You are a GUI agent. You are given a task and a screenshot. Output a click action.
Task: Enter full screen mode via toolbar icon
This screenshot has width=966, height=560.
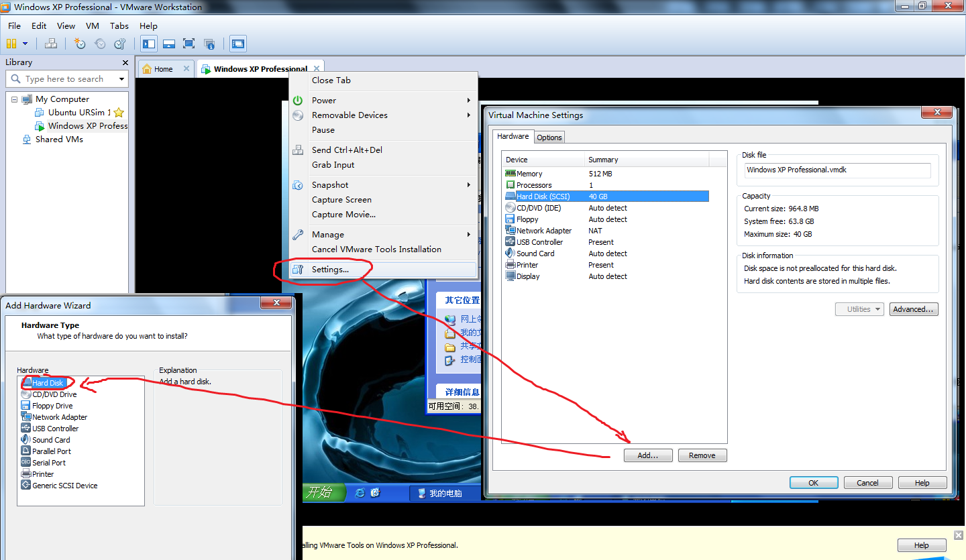(x=189, y=44)
